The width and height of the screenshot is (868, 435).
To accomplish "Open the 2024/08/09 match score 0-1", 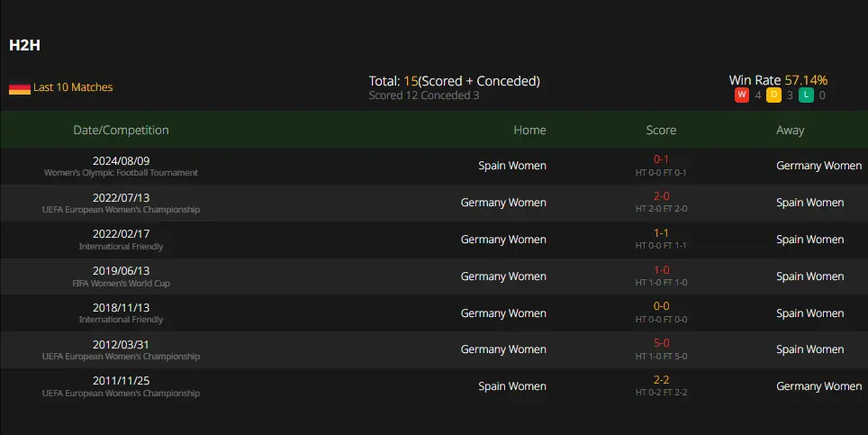I will 661,159.
